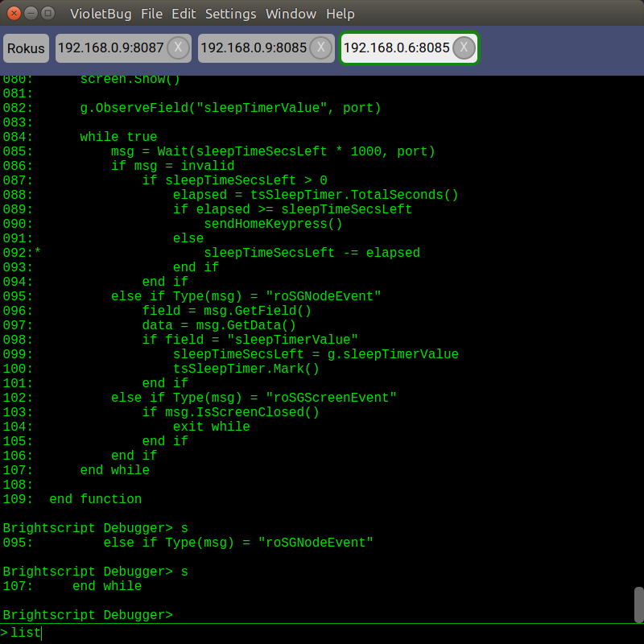The width and height of the screenshot is (644, 644).
Task: Click line 103 'if msg.IsScreenClosed()'
Action: pos(230,412)
